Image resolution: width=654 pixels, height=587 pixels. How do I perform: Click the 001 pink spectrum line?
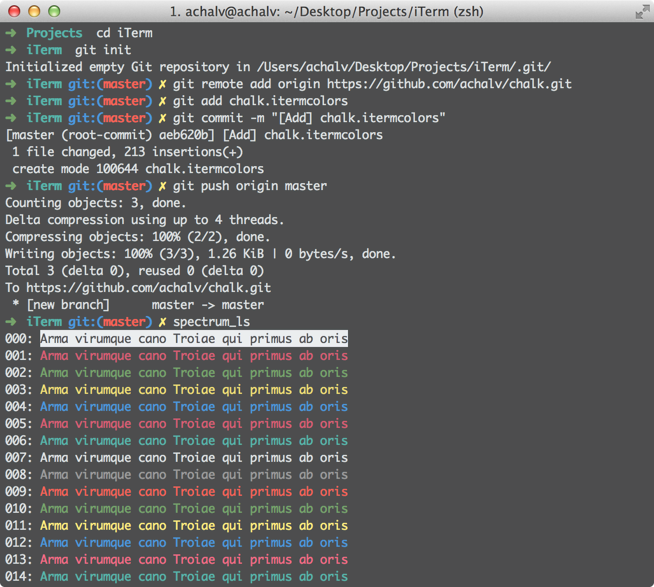[x=194, y=356]
